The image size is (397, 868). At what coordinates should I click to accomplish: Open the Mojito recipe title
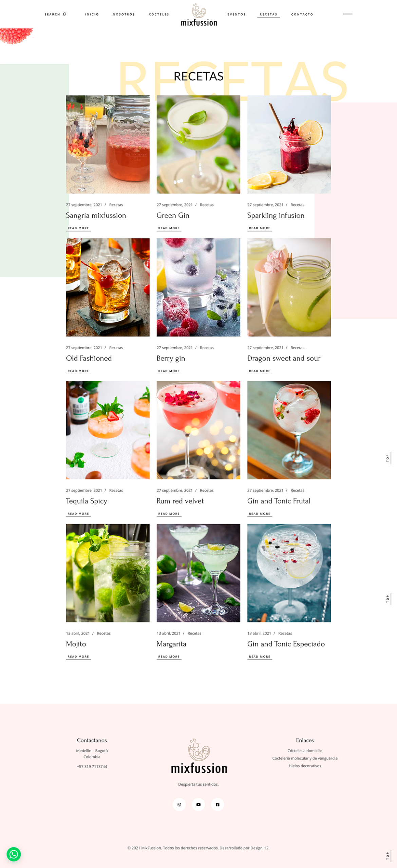tap(76, 644)
